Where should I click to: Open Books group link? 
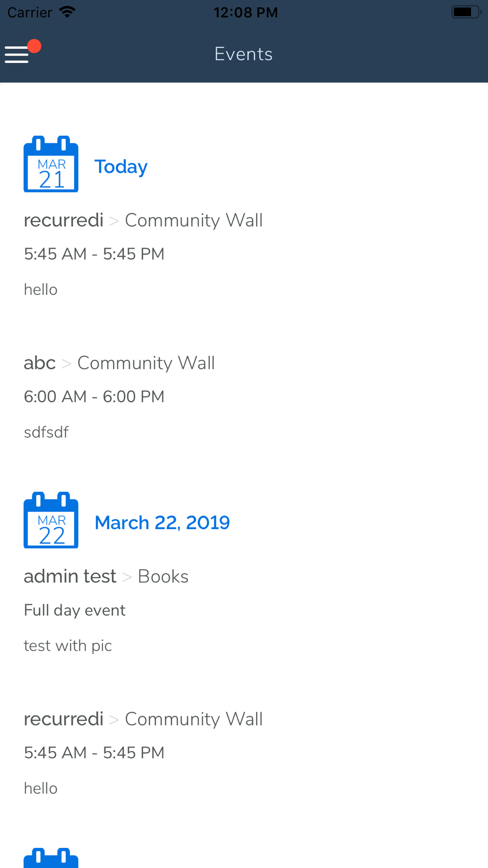(x=163, y=577)
